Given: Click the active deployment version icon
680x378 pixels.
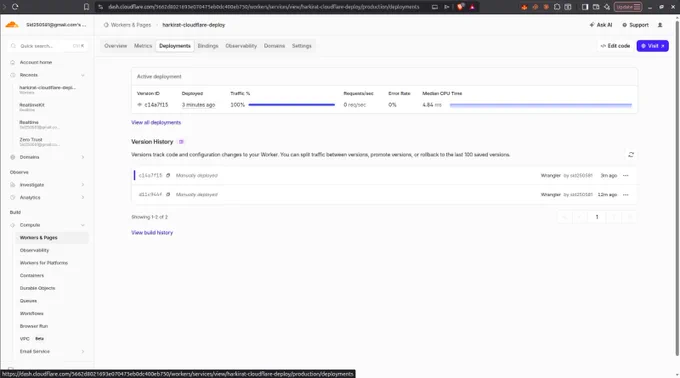Looking at the screenshot, I should tap(140, 105).
